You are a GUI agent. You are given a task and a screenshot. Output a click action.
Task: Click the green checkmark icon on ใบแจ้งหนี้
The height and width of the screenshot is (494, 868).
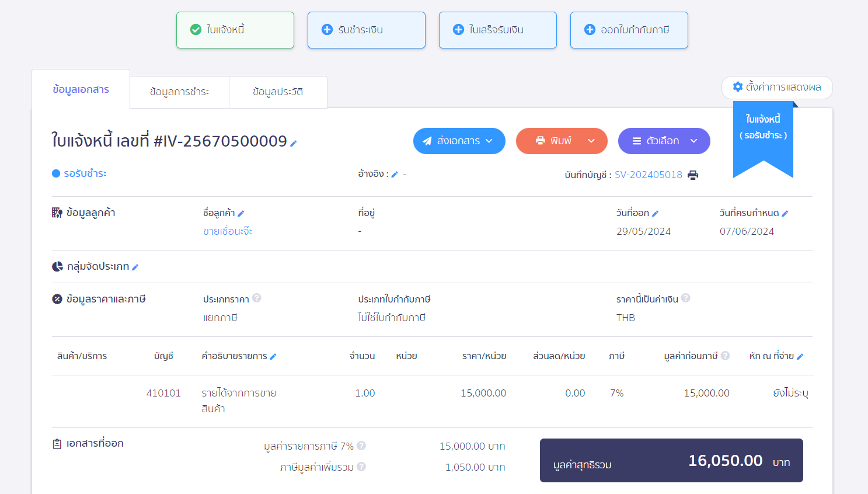tap(196, 29)
